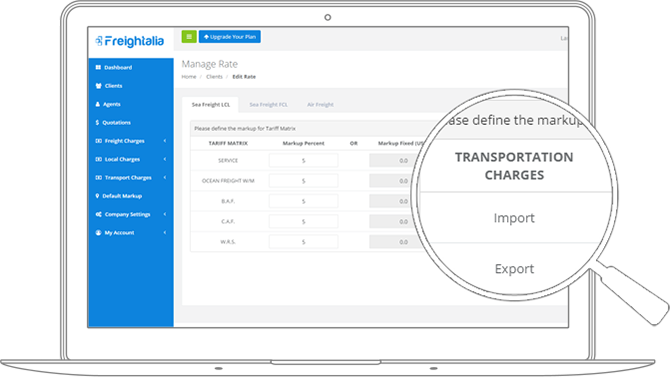Viewport: 670px width, 378px height.
Task: Open Quotations via its dollar icon
Action: pyautogui.click(x=97, y=123)
